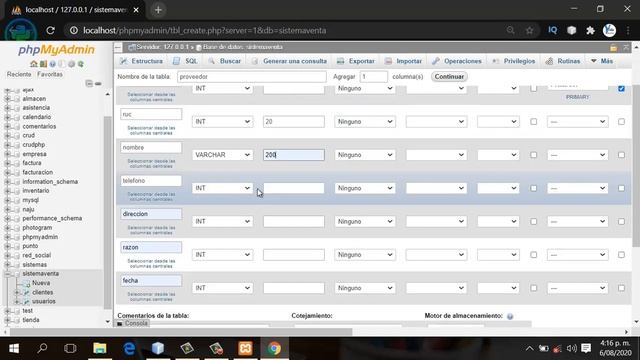Viewport: 640px width, 360px height.
Task: Open default Ninguno dropdown for ruc
Action: tap(365, 122)
